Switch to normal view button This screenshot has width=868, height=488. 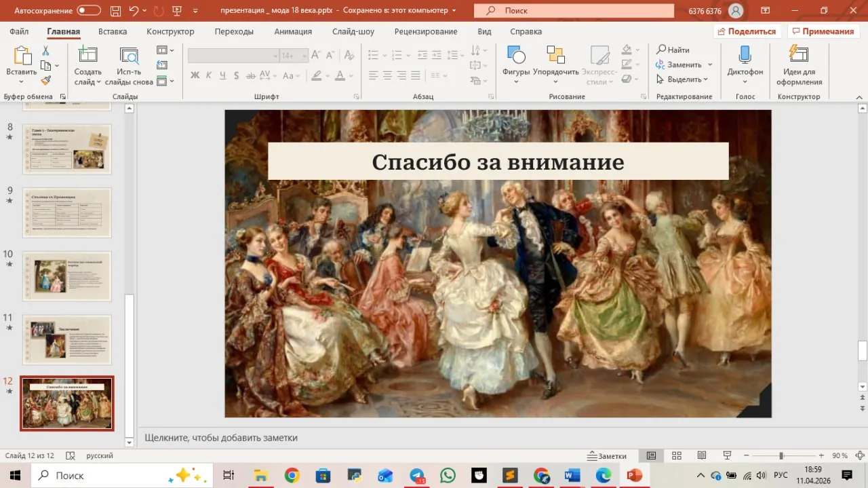point(651,455)
